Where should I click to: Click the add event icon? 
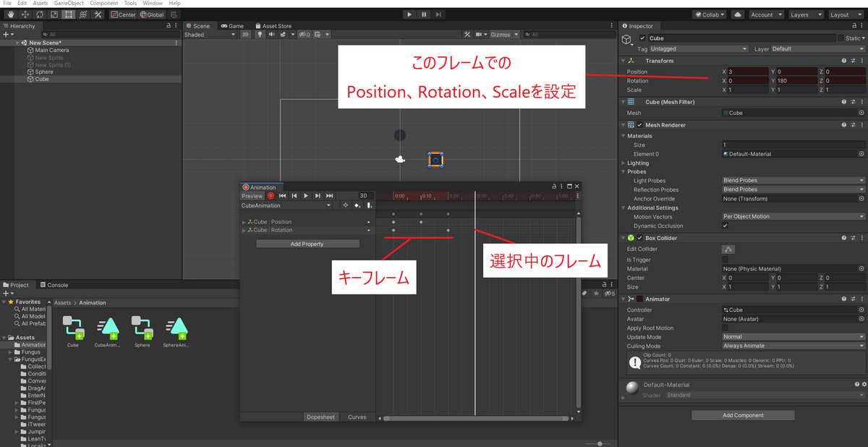point(370,205)
